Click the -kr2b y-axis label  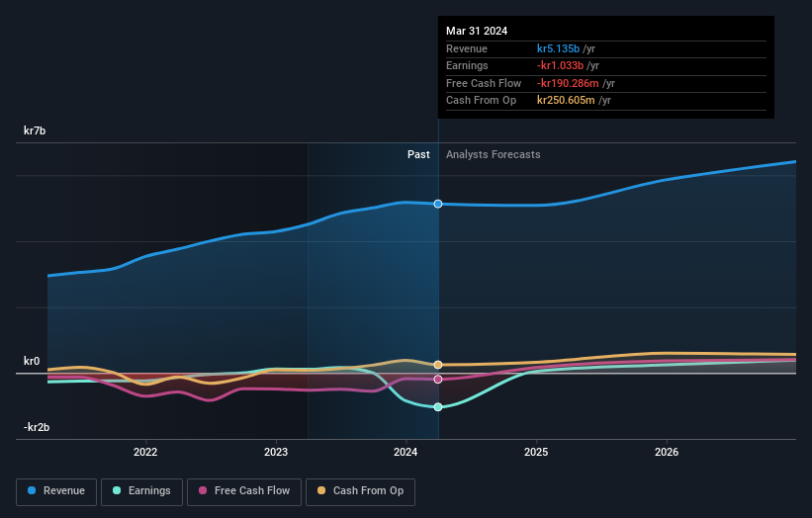(x=37, y=427)
